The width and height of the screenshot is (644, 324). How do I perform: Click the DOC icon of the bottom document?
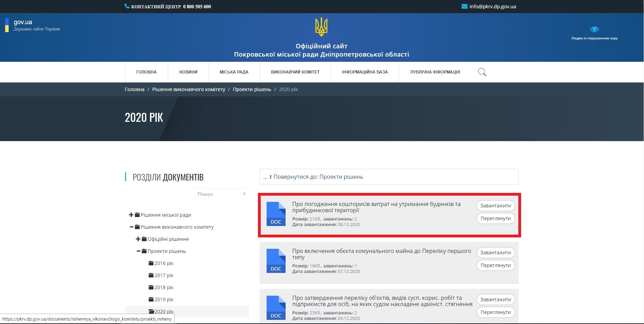coord(276,307)
